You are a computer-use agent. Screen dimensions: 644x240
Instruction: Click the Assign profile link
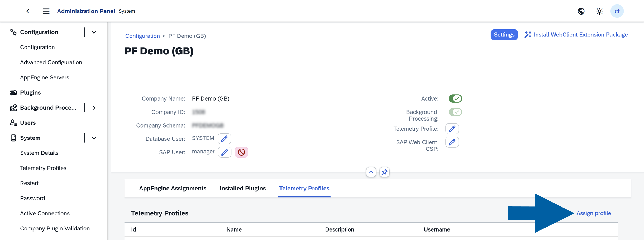coord(594,213)
